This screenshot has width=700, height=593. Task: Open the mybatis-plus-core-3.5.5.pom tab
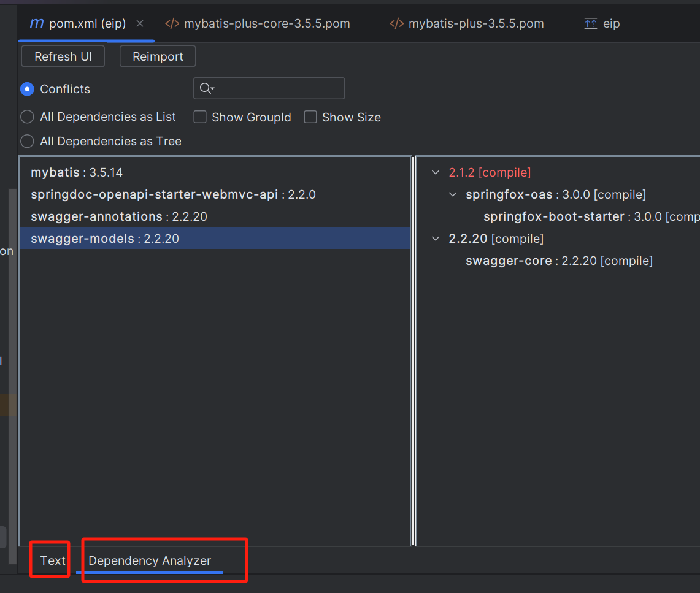tap(267, 24)
